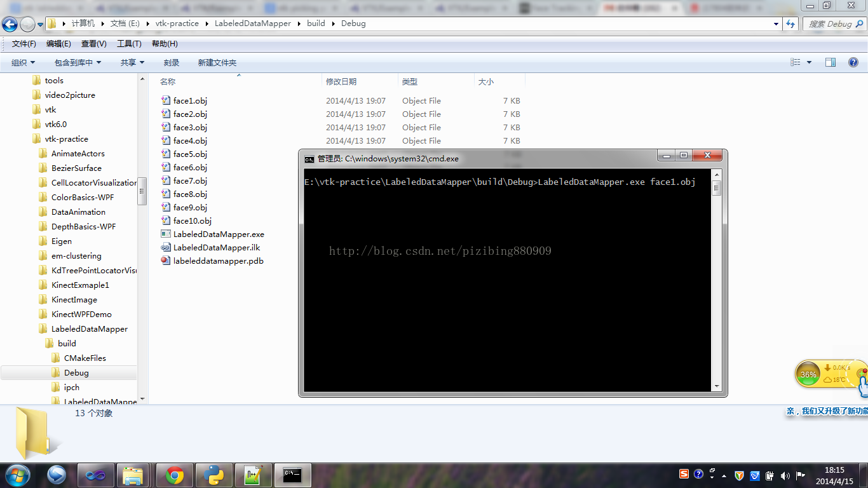Image resolution: width=868 pixels, height=488 pixels.
Task: Open the volume control in the tray
Action: (785, 475)
